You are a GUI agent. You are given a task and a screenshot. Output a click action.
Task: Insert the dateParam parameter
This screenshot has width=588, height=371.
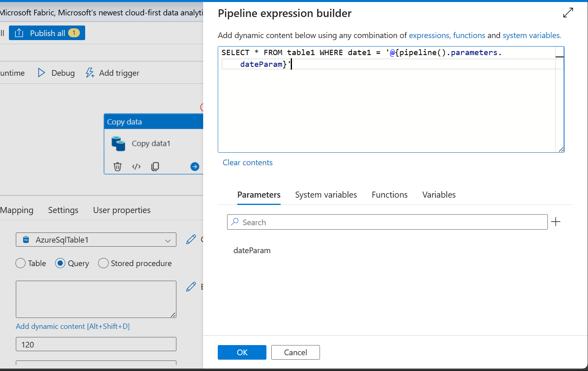pos(252,250)
